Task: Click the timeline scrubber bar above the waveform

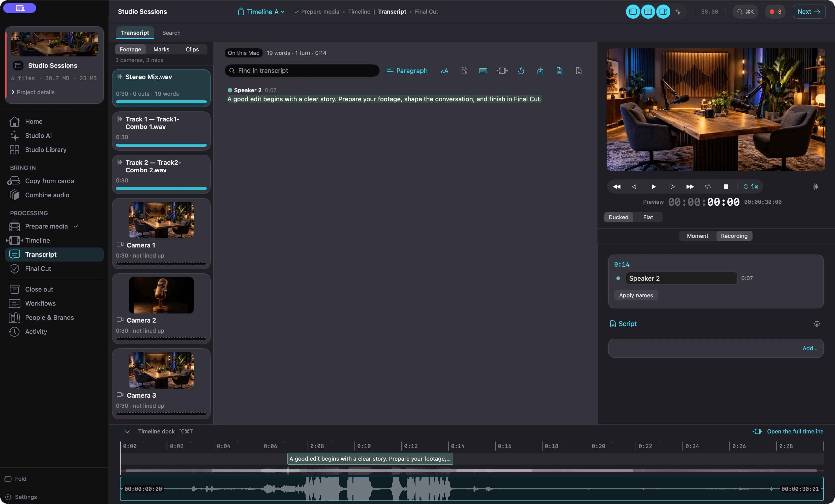Action: click(471, 470)
